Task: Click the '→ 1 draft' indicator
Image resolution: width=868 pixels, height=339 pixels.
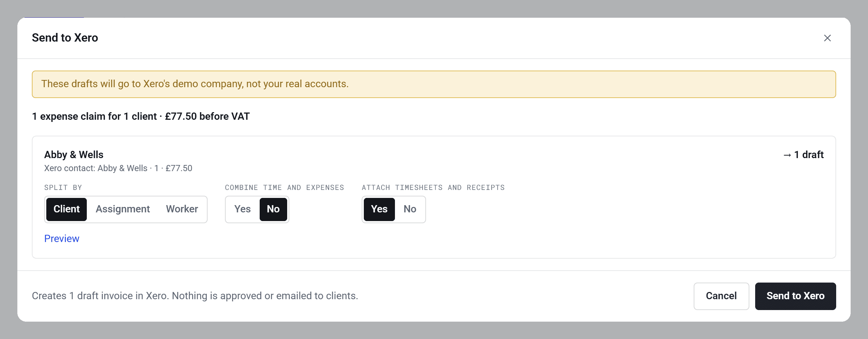Action: 803,155
